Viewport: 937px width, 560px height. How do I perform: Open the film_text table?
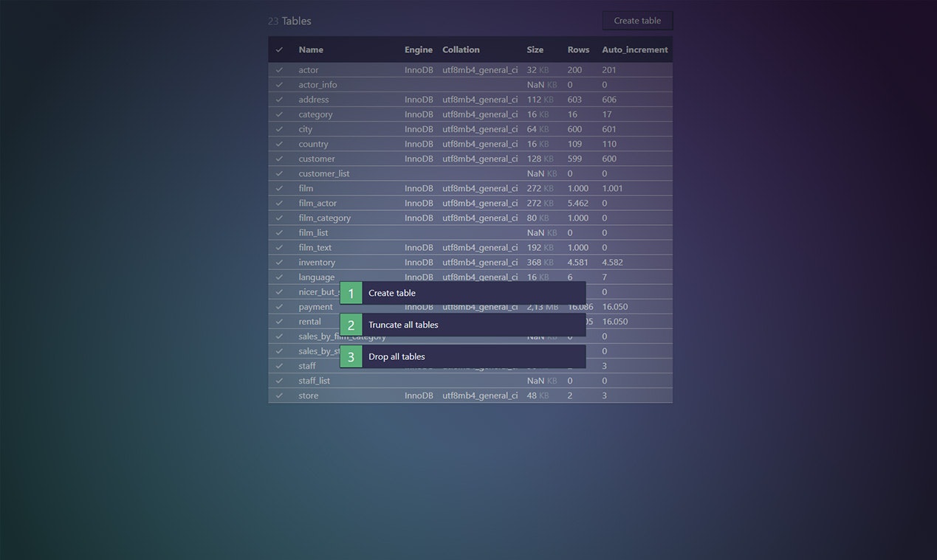coord(315,247)
